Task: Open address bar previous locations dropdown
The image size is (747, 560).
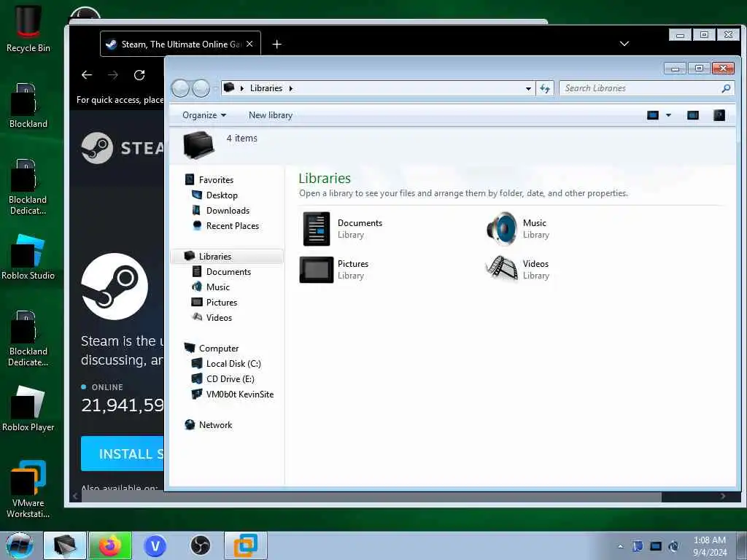Action: pyautogui.click(x=528, y=88)
